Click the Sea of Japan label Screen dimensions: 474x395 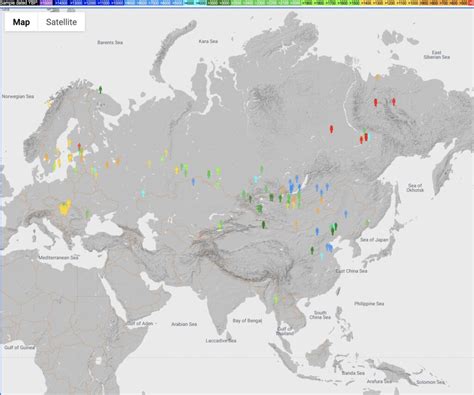click(x=374, y=240)
